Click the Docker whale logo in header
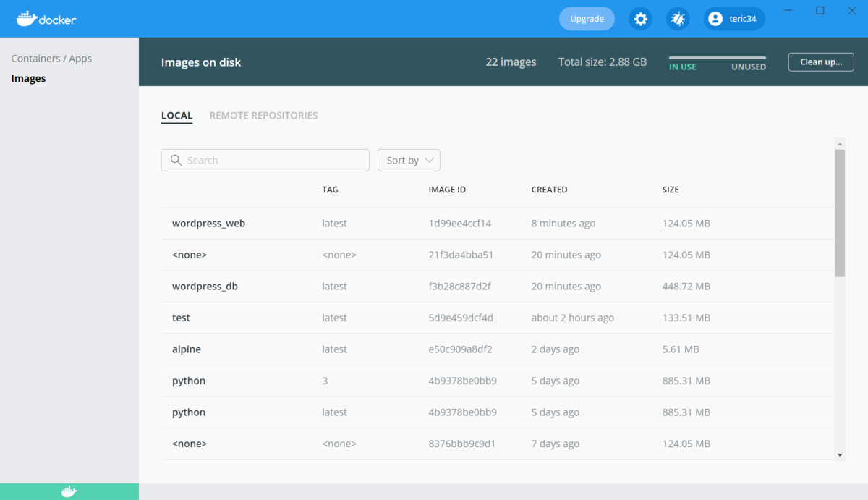The image size is (868, 500). [46, 19]
